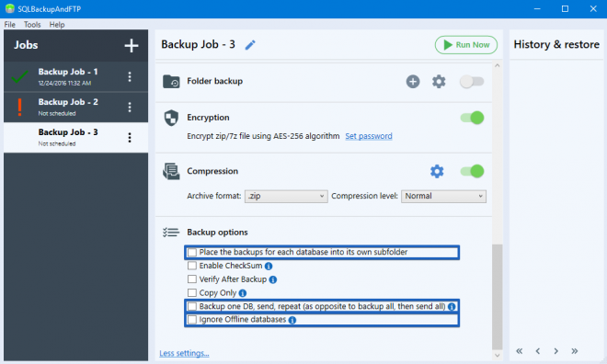Click the Backup options heading

click(217, 232)
